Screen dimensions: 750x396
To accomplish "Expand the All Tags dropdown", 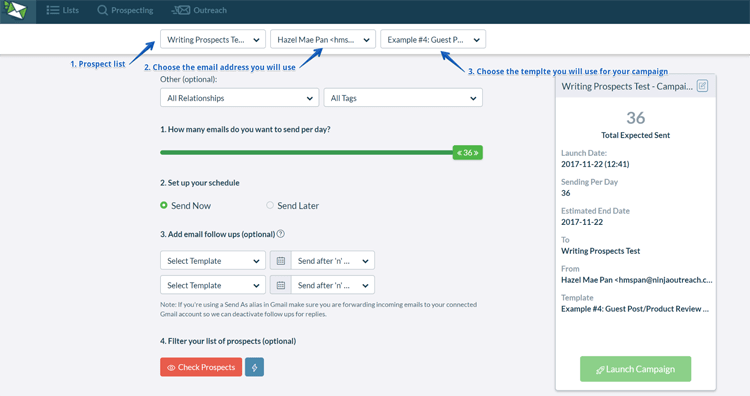I will [403, 98].
